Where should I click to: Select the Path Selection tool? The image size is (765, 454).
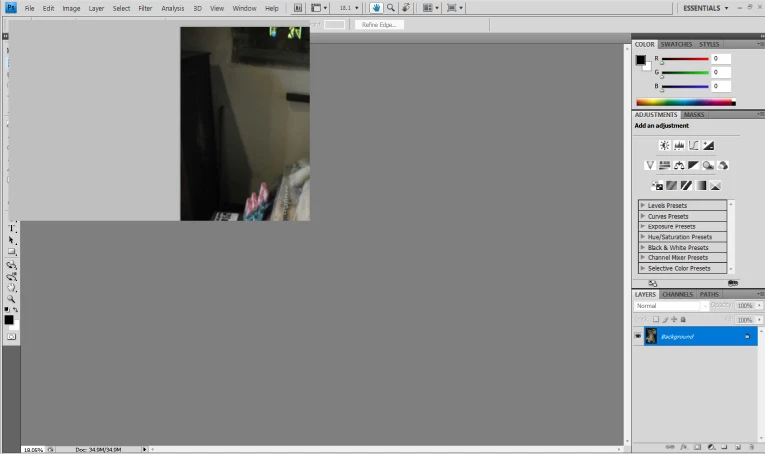click(x=11, y=240)
